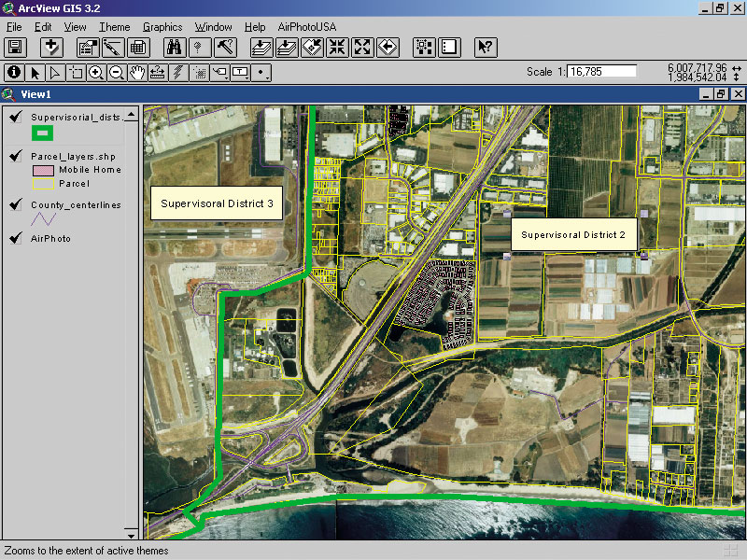Select the Identify tool

tap(14, 73)
